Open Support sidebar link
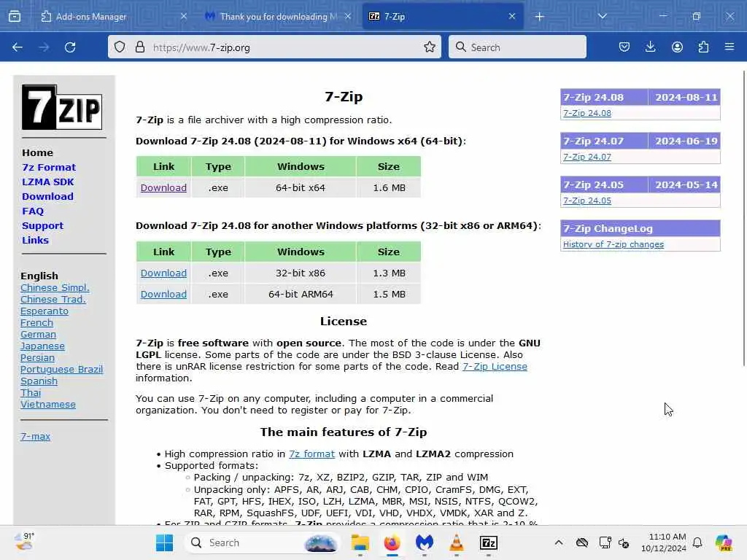 click(42, 226)
